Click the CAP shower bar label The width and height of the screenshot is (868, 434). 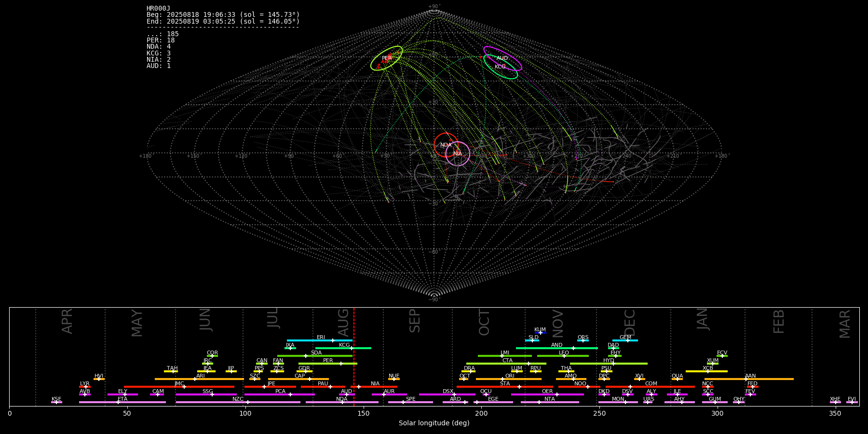point(299,376)
